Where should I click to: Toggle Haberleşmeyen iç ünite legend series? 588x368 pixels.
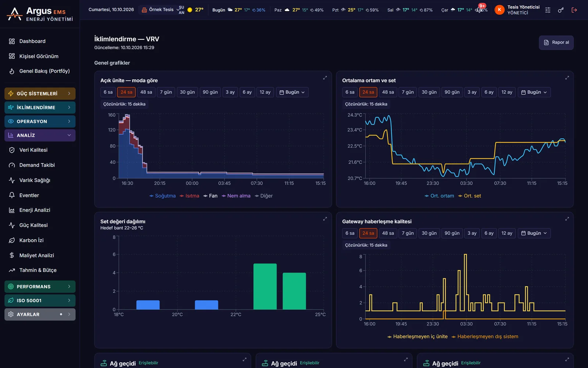pos(417,336)
